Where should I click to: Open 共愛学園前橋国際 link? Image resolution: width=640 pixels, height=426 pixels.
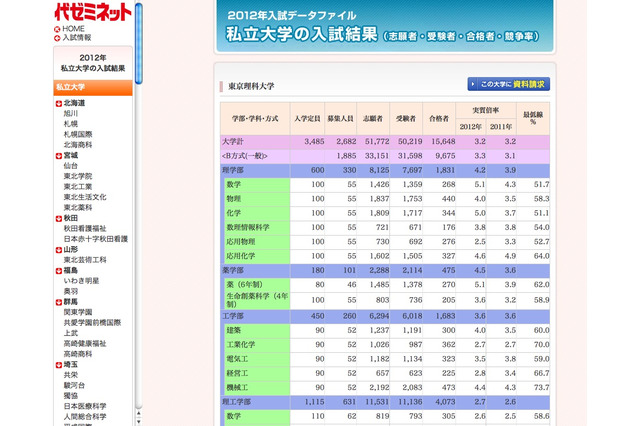click(92, 323)
